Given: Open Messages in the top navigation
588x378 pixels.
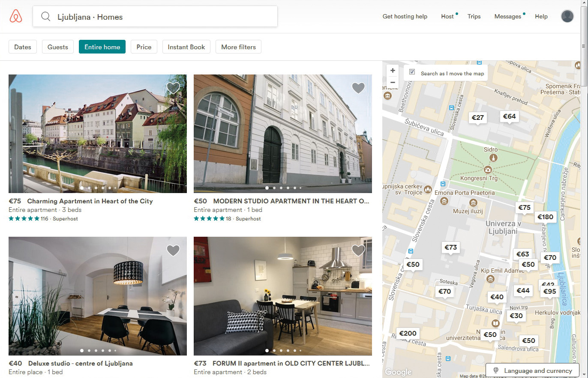Looking at the screenshot, I should (x=507, y=17).
